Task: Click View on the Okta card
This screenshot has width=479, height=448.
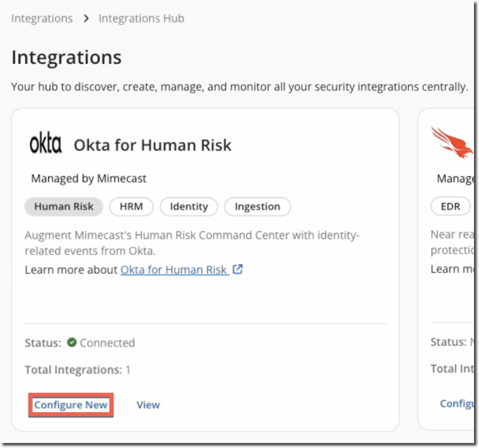Action: click(148, 405)
